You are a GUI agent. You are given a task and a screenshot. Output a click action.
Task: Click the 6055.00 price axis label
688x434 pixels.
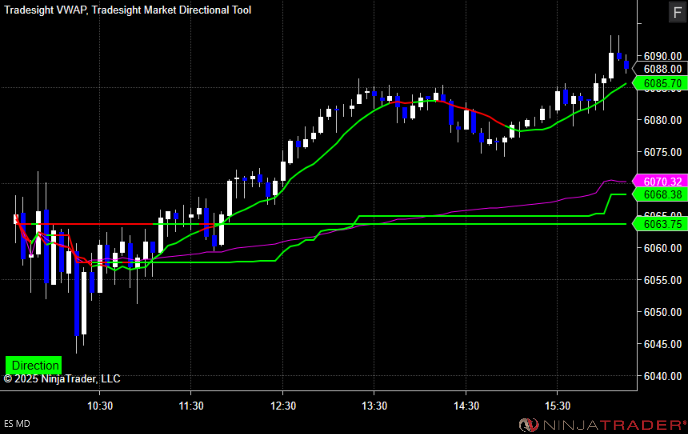click(663, 280)
